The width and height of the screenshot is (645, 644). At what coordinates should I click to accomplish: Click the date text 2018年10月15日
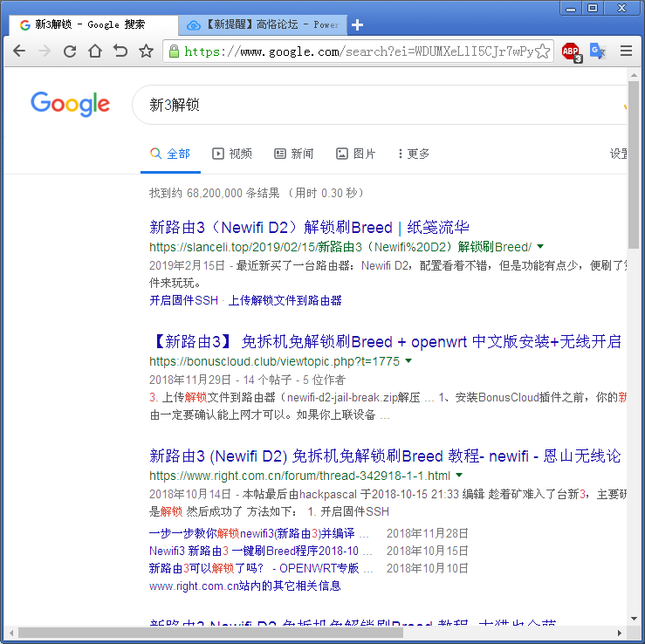(428, 551)
